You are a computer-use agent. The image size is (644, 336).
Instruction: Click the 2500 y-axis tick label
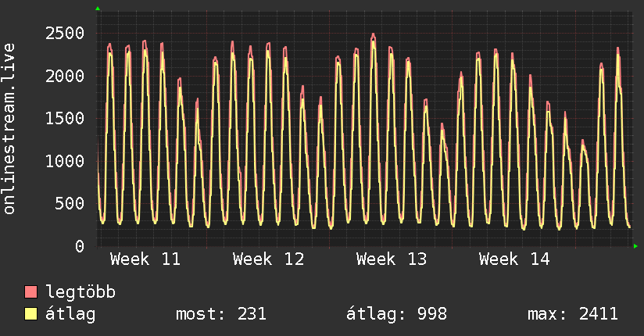[65, 33]
